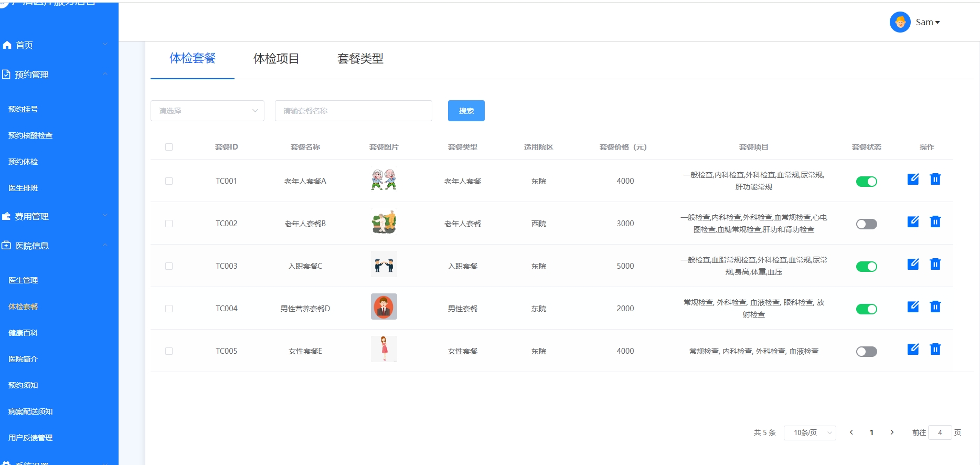Edit package TC004 with pencil icon
The image size is (980, 465).
pos(913,307)
